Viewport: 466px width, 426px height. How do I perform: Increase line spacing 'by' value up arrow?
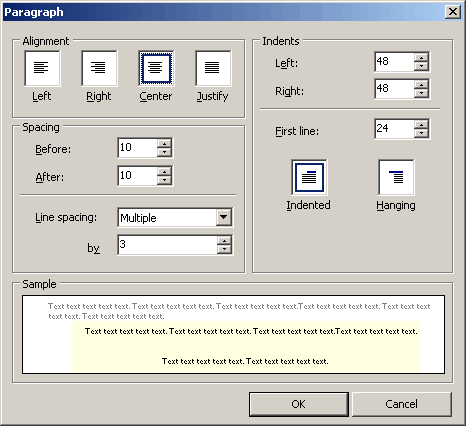pos(224,241)
